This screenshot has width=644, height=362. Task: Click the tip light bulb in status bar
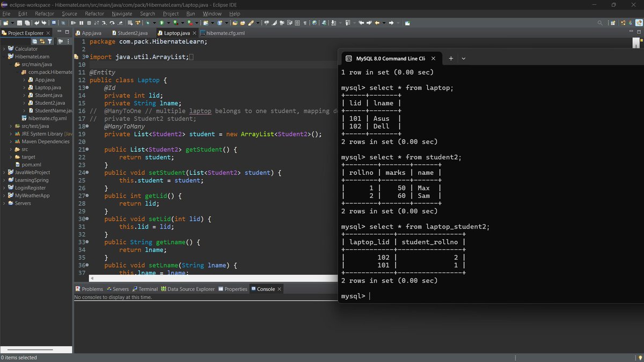point(639,358)
